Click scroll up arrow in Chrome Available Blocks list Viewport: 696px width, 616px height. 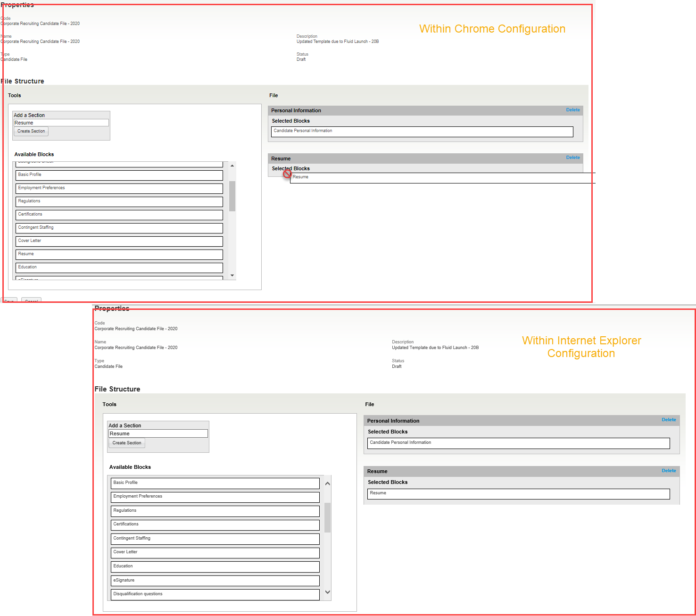pos(232,166)
